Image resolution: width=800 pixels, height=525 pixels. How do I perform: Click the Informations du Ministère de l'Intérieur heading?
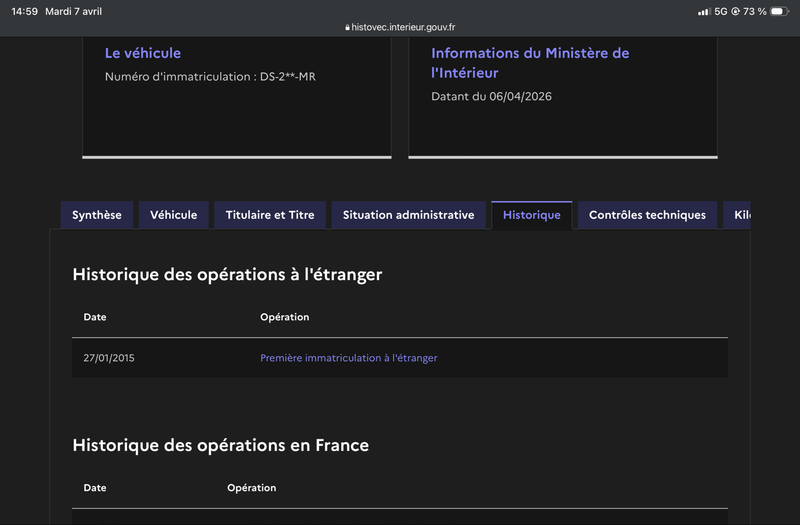[x=530, y=63]
